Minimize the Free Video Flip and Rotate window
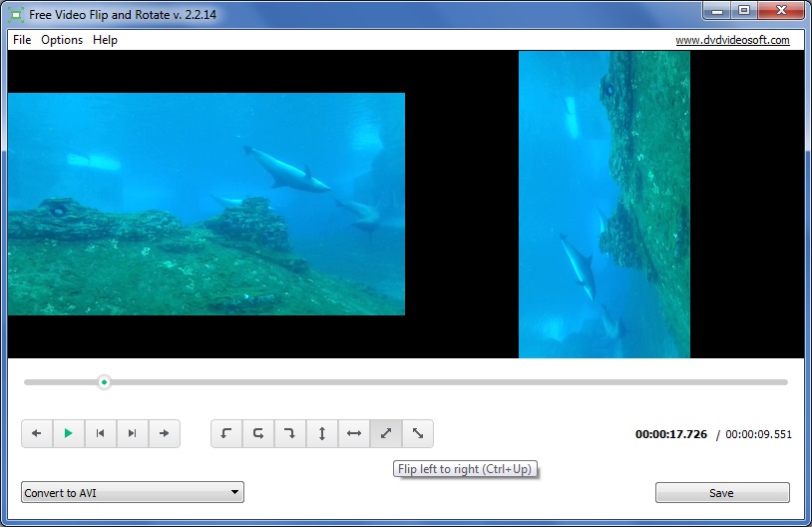The width and height of the screenshot is (812, 527). 717,10
